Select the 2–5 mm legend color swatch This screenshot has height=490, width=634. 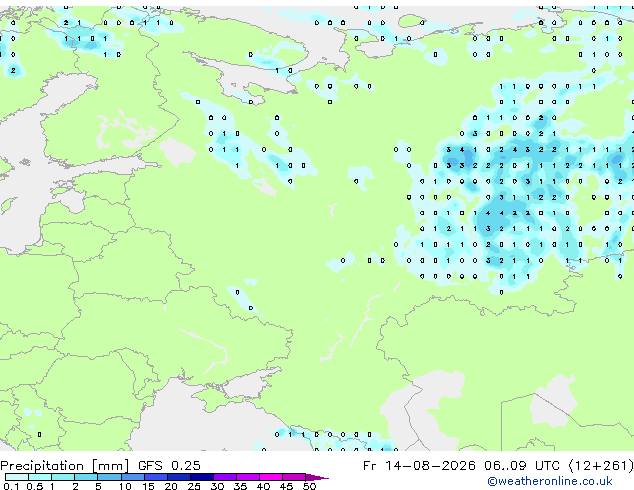click(x=86, y=477)
